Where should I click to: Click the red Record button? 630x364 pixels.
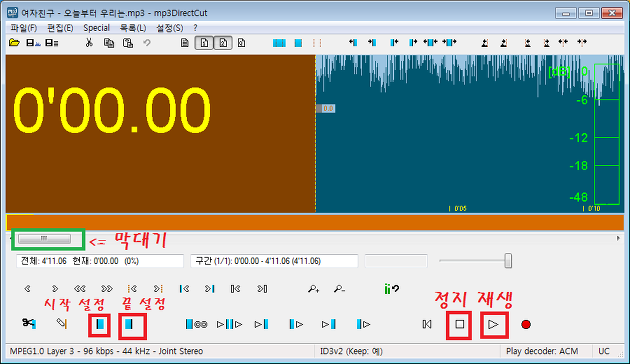[x=526, y=324]
